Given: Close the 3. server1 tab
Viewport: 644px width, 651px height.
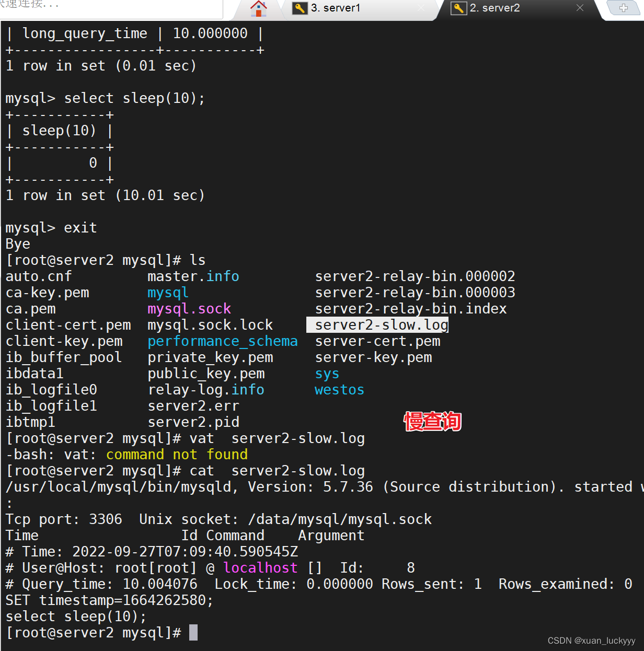Looking at the screenshot, I should [x=421, y=8].
